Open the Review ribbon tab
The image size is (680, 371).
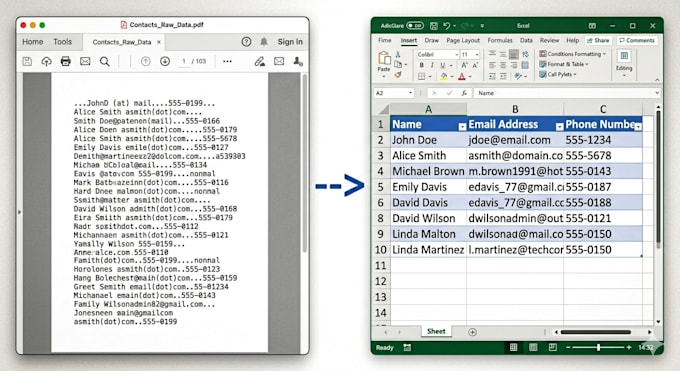point(549,40)
